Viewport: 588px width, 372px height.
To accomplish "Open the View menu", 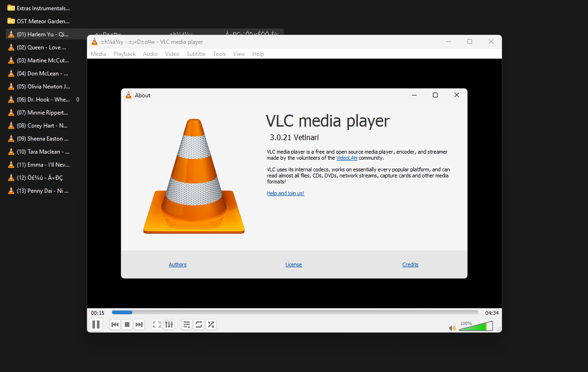I will point(239,54).
